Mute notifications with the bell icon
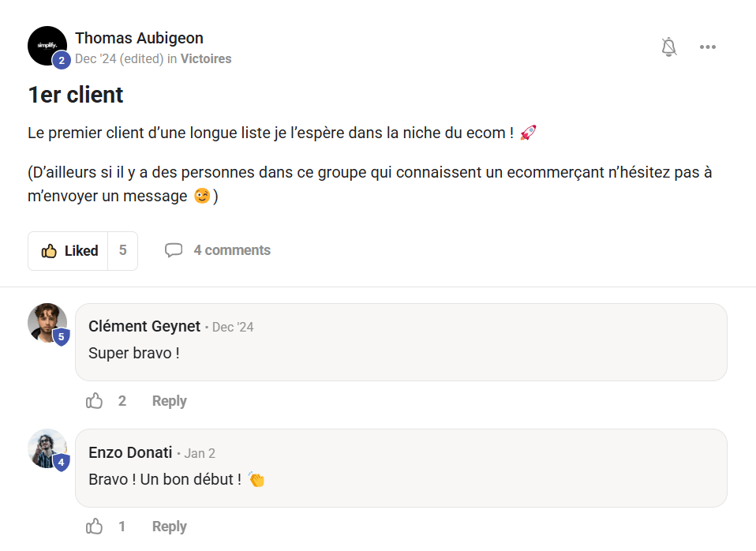Image resolution: width=756 pixels, height=551 pixels. [669, 47]
